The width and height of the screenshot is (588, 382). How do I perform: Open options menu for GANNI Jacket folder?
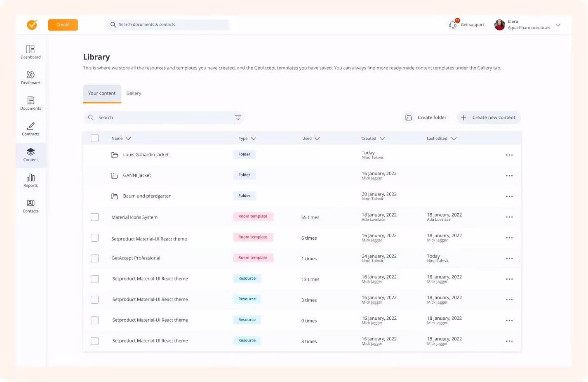point(509,175)
